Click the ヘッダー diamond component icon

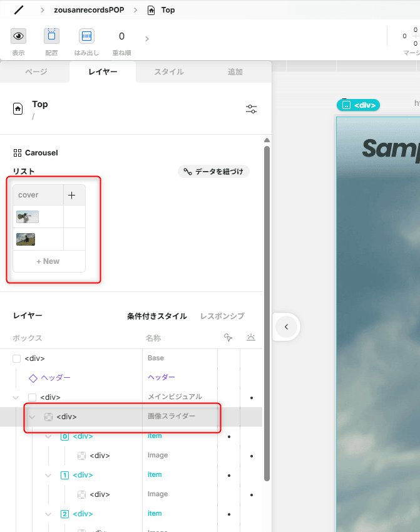33,378
